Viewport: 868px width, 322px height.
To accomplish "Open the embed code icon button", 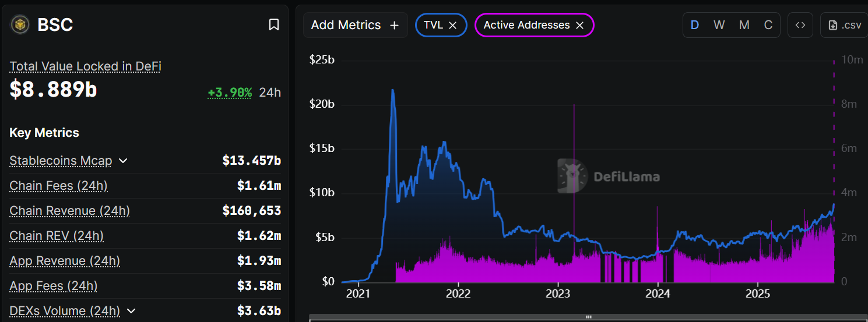I will [x=800, y=25].
